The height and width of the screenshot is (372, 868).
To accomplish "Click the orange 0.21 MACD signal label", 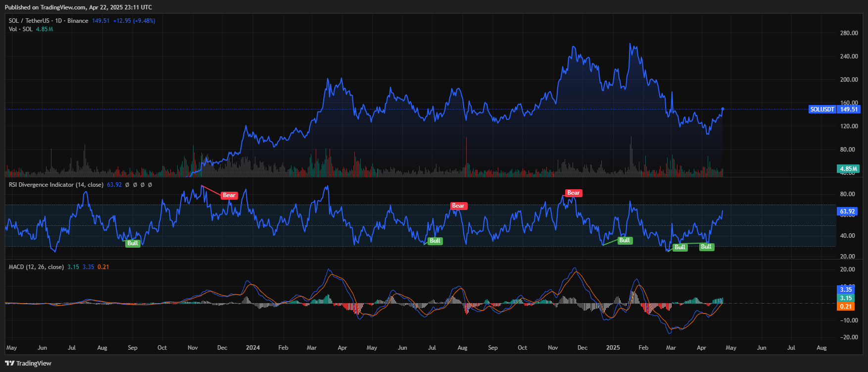I will [x=846, y=307].
